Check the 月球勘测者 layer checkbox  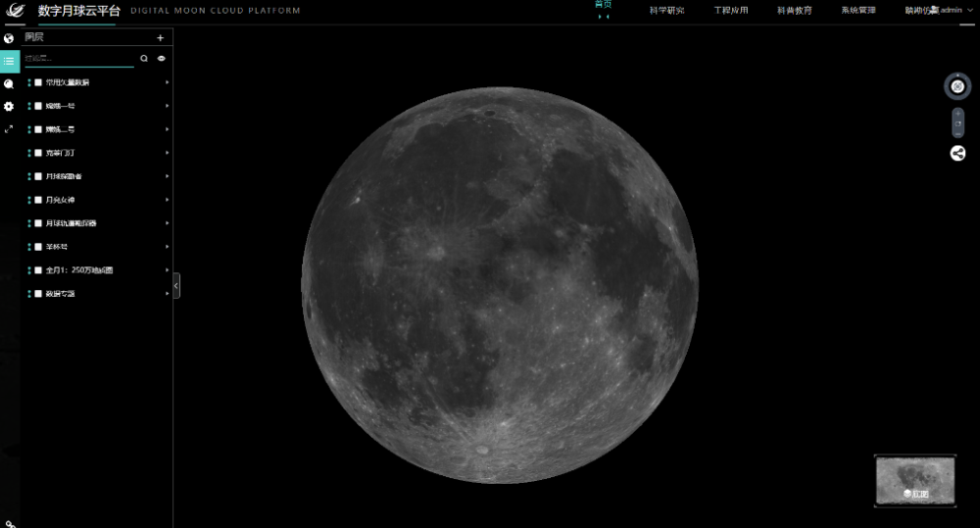click(x=38, y=176)
